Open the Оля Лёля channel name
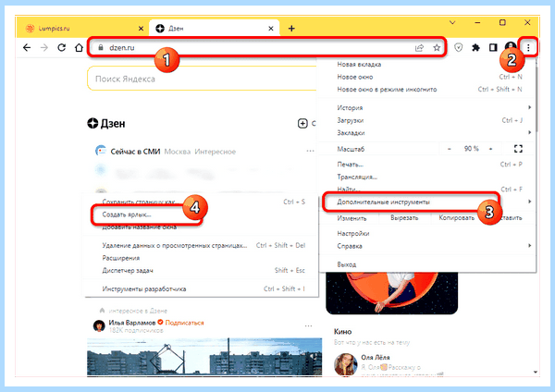This screenshot has width=555, height=392. pos(376,357)
